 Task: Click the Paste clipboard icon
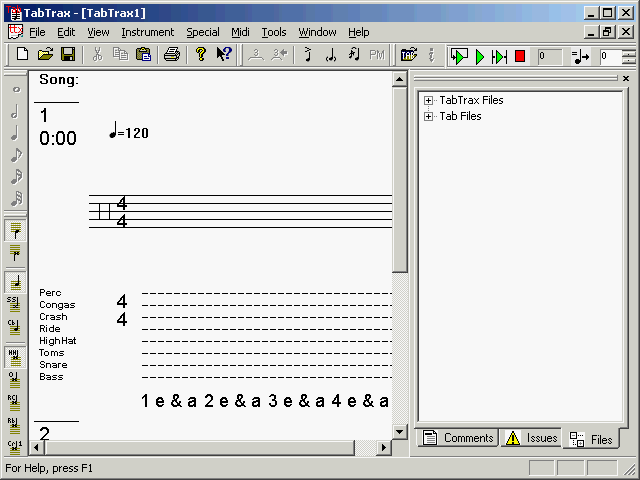[x=143, y=54]
